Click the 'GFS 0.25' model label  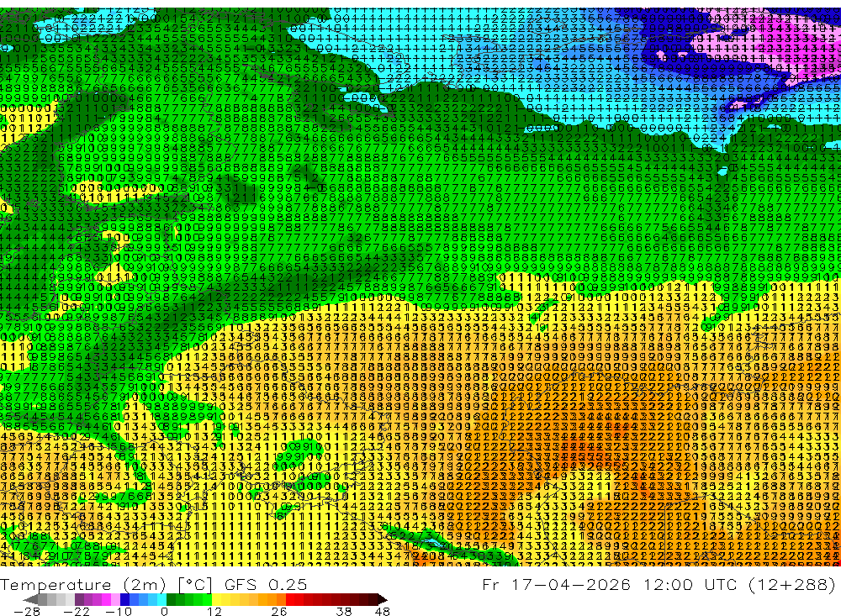266,585
